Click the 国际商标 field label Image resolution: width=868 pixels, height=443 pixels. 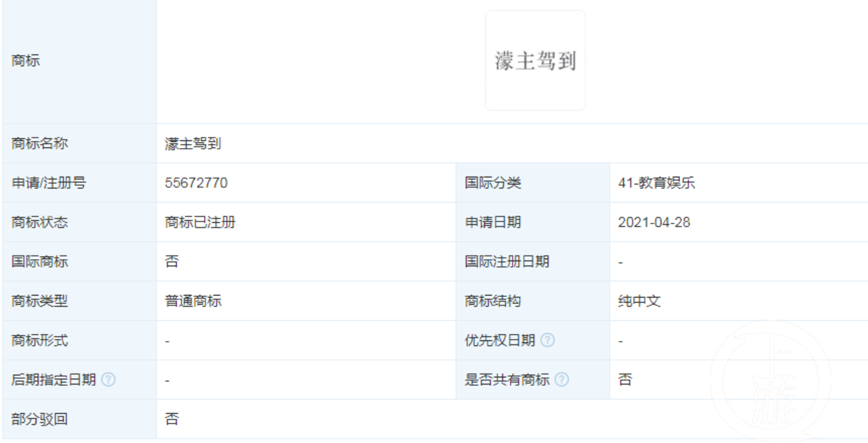pos(40,262)
